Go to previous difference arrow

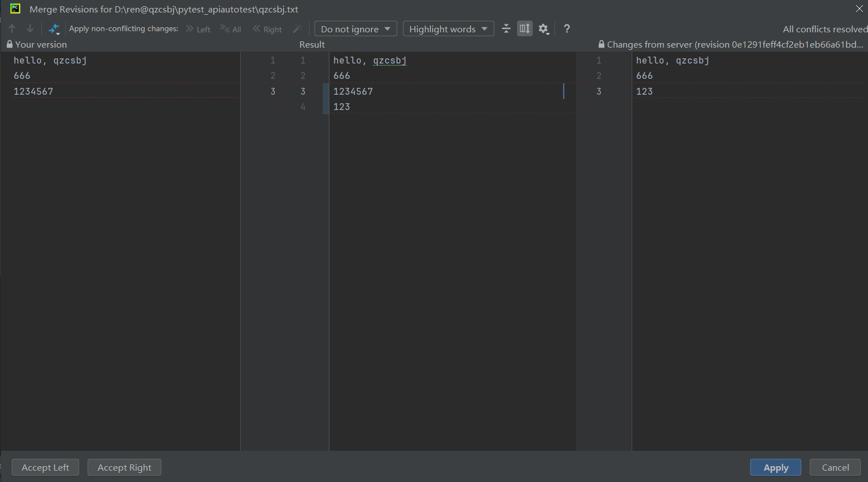click(12, 28)
